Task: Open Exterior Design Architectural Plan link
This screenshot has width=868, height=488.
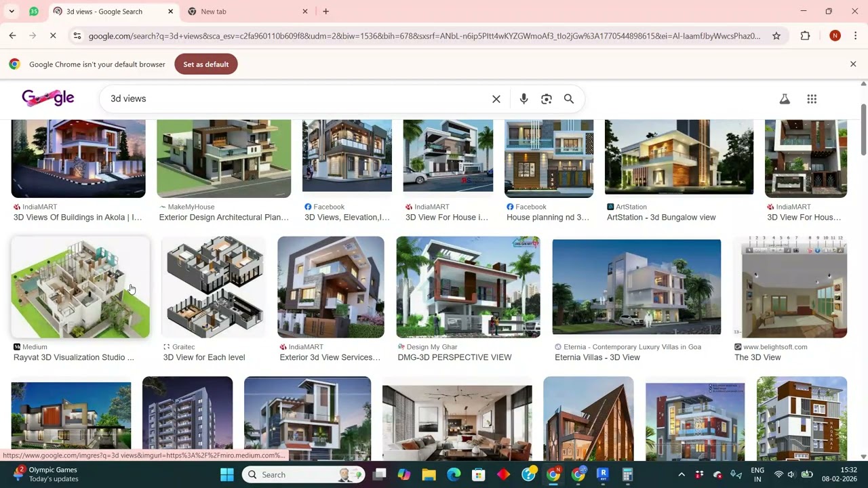Action: [224, 218]
